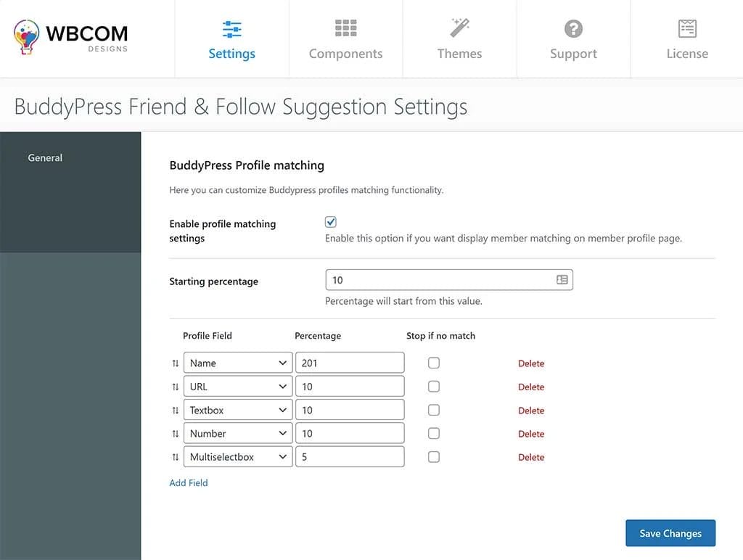
Task: Click the Components grid icon
Action: click(345, 28)
